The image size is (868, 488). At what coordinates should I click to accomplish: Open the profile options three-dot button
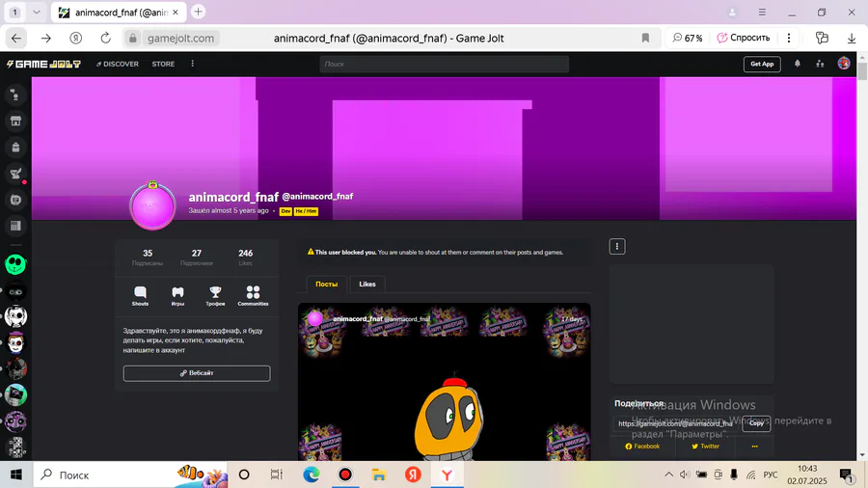point(617,247)
